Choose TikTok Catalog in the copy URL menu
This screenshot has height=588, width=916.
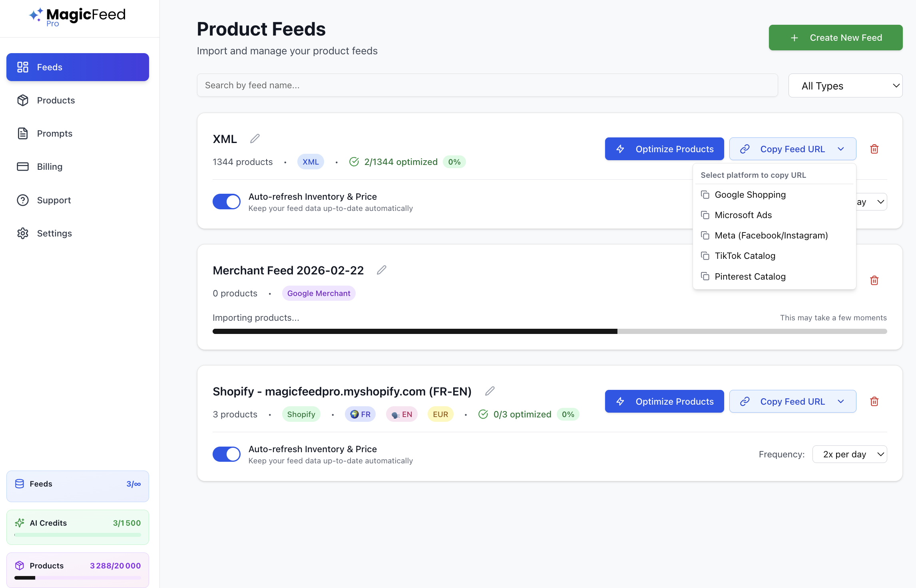click(x=745, y=256)
